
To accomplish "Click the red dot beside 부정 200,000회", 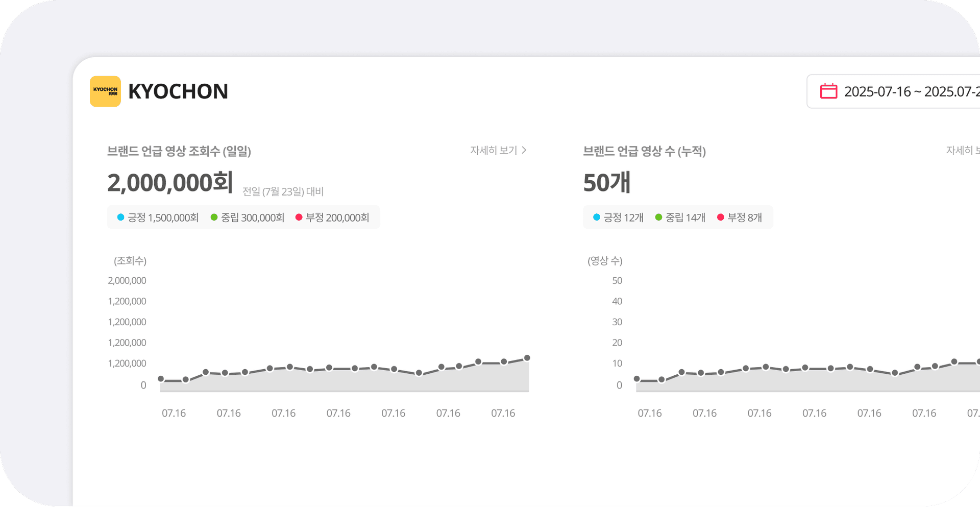I will (x=299, y=218).
